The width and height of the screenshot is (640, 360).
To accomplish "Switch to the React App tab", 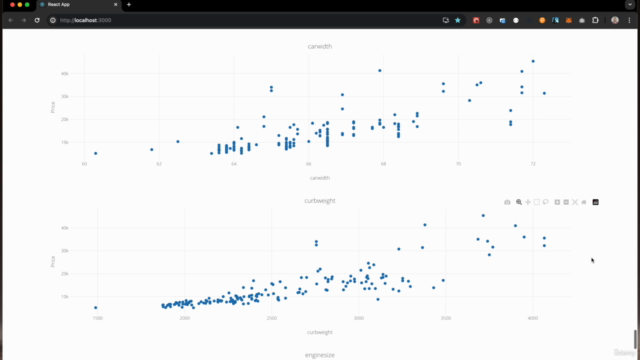I will pos(78,4).
